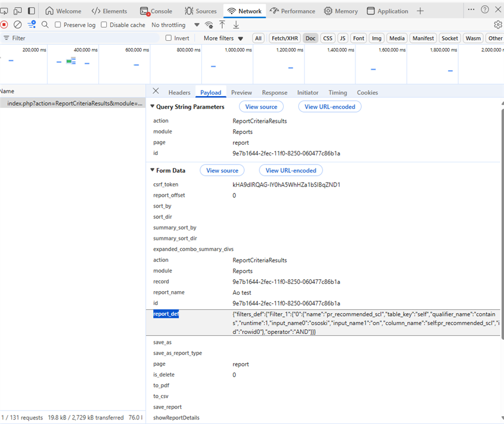Screen dimensions: 504x424
Task: Click the stop recording network log icon
Action: pyautogui.click(x=4, y=25)
